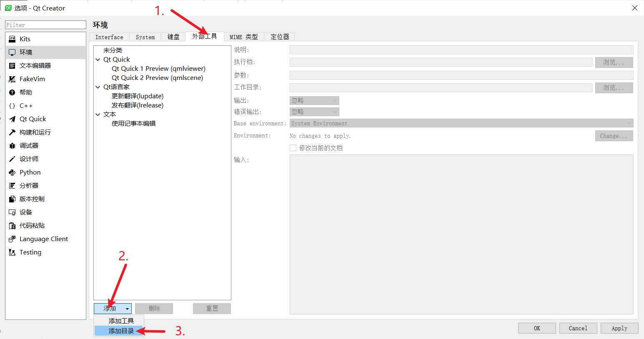Click the 设备 icon

tap(12, 212)
